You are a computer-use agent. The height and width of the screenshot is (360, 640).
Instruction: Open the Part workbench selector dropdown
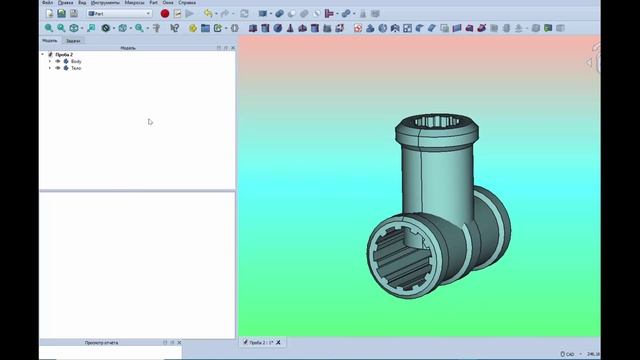click(120, 13)
